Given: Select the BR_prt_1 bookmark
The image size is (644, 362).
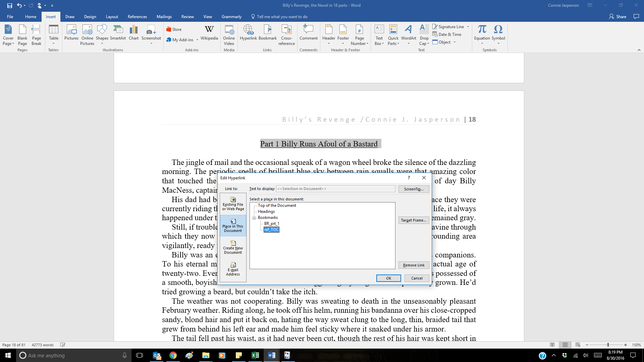Looking at the screenshot, I should coord(271,224).
